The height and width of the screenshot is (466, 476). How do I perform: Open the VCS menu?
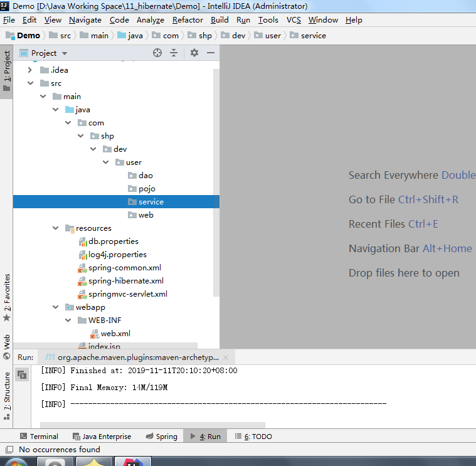pyautogui.click(x=294, y=20)
